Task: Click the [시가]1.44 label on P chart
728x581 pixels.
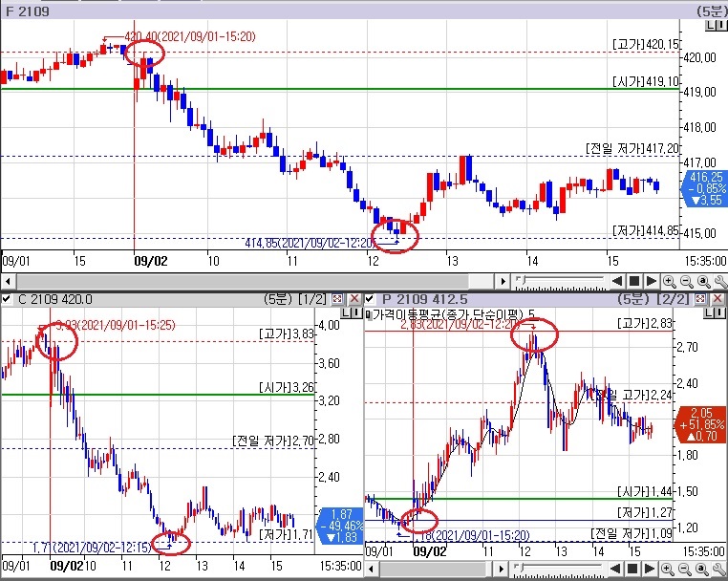Action: (x=645, y=491)
